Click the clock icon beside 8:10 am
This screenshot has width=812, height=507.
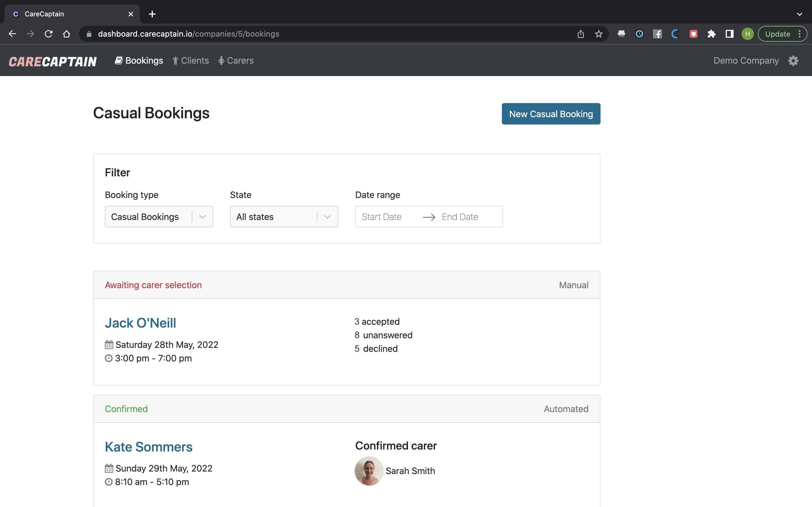tap(108, 482)
